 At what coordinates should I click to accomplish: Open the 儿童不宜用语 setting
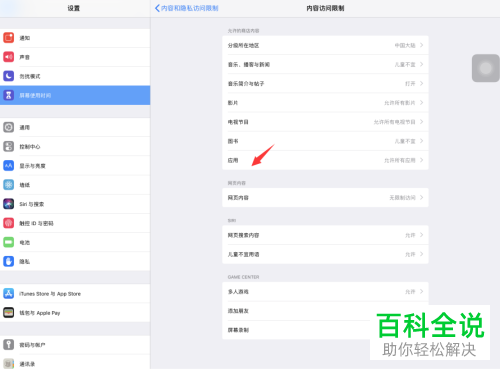[325, 254]
